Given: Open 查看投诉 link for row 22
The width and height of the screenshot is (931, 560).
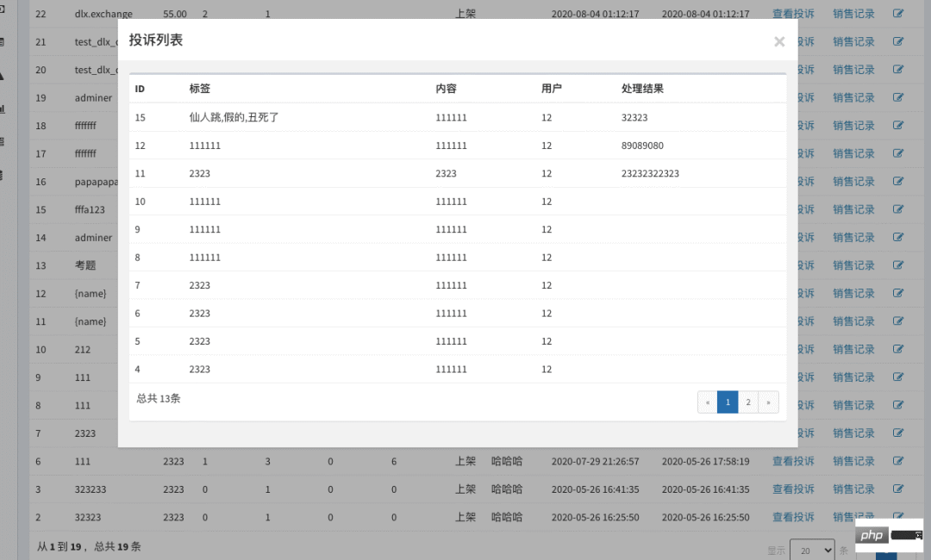Looking at the screenshot, I should (x=793, y=14).
